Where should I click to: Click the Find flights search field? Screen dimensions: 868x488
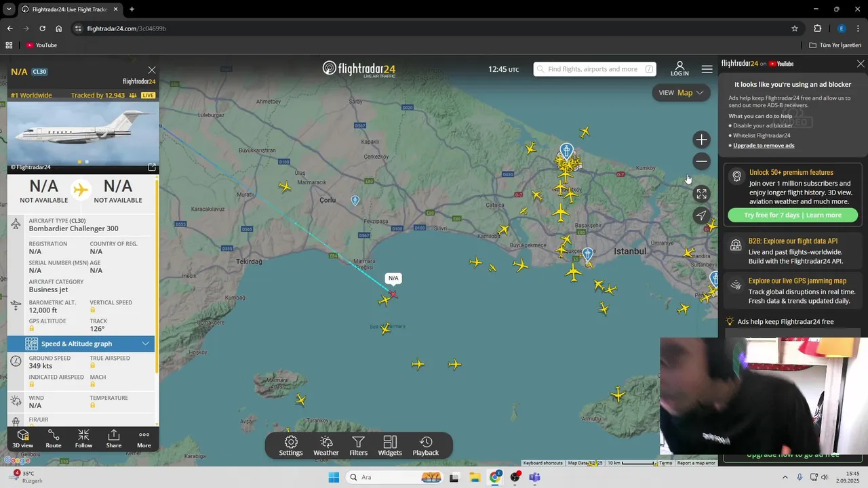[595, 69]
